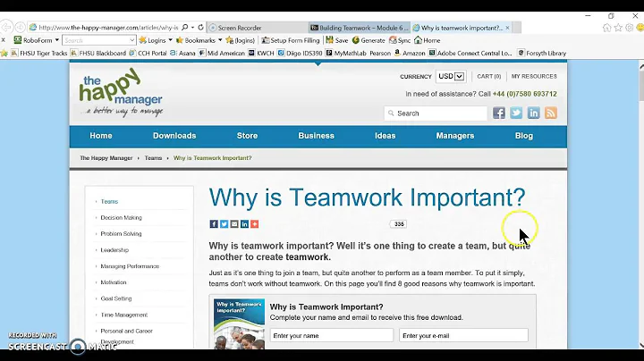Select Problem Solving in sidebar
This screenshot has height=361, width=644.
(121, 234)
